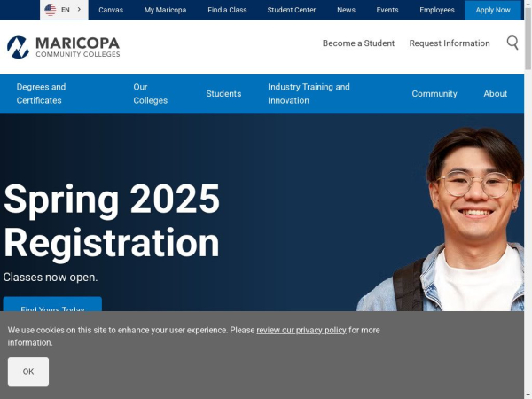Open the About menu item

click(x=496, y=94)
